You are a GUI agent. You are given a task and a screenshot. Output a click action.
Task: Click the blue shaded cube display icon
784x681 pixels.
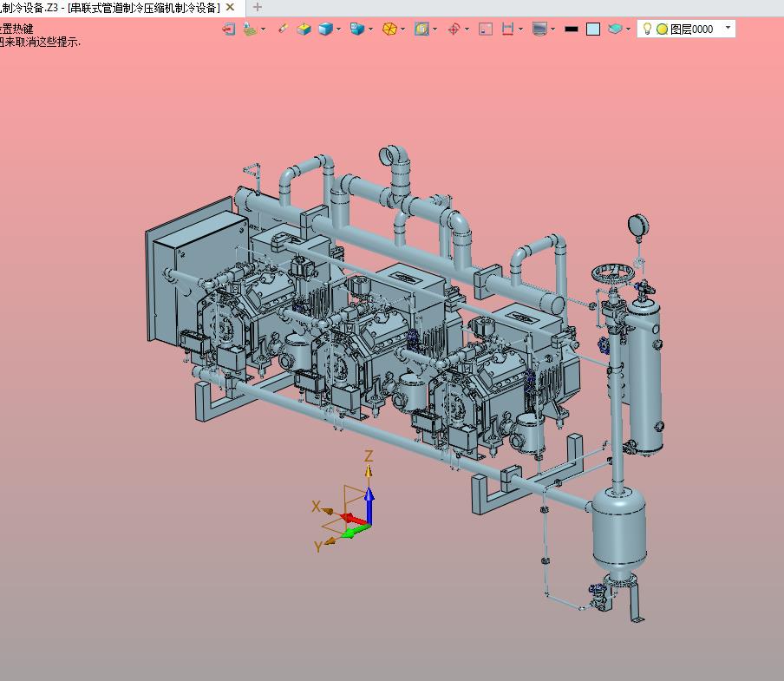(x=325, y=29)
